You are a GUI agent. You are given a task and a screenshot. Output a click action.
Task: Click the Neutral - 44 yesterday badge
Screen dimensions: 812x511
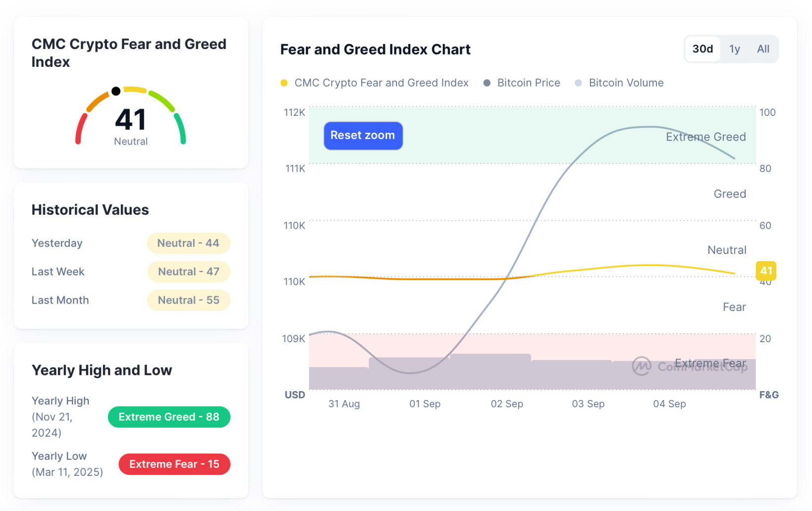click(x=188, y=243)
